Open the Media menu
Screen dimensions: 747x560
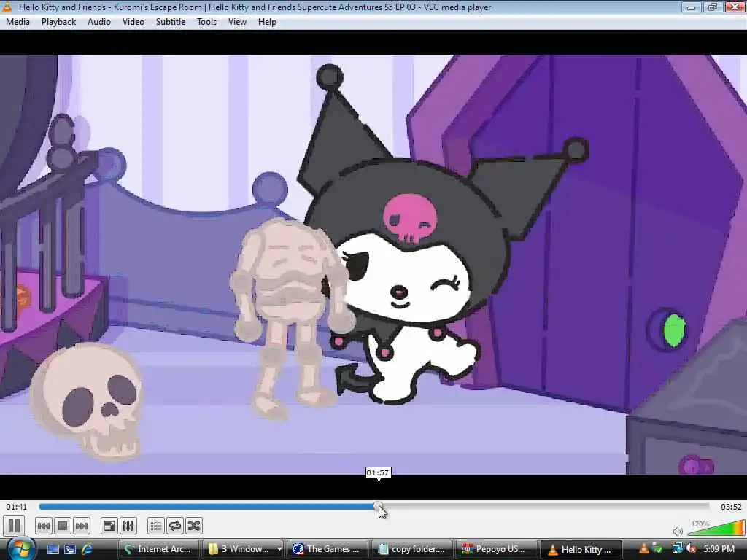(x=18, y=22)
